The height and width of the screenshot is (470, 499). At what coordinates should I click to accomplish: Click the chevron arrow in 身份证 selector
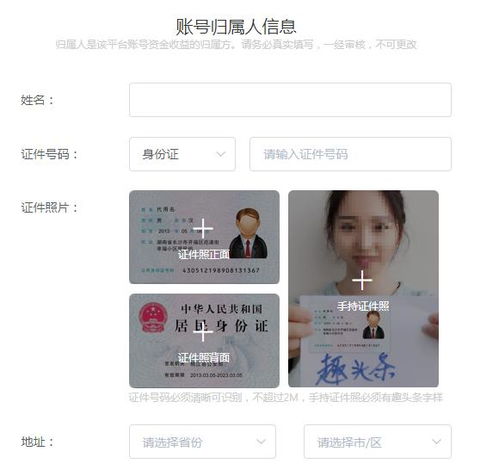pyautogui.click(x=221, y=154)
